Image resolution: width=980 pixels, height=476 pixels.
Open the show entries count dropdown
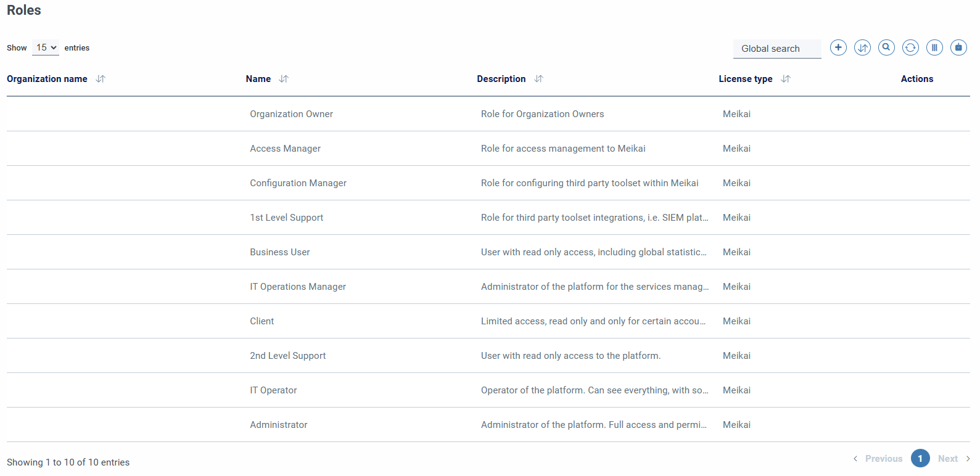46,47
